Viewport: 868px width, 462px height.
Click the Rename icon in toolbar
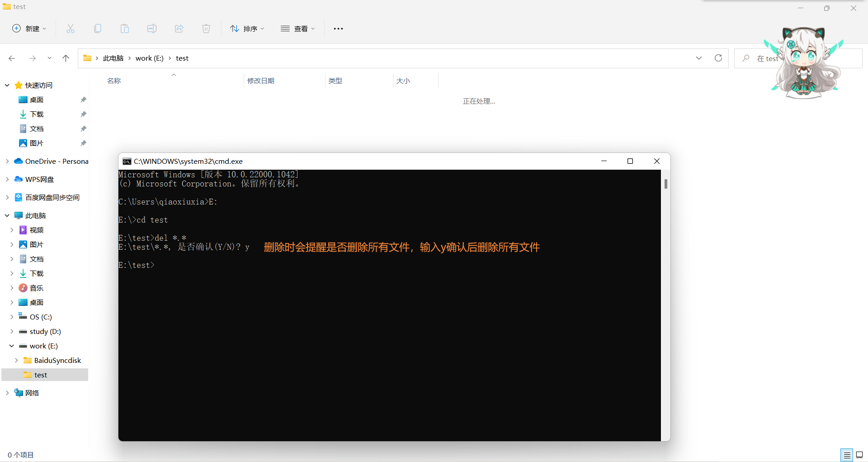coord(152,29)
